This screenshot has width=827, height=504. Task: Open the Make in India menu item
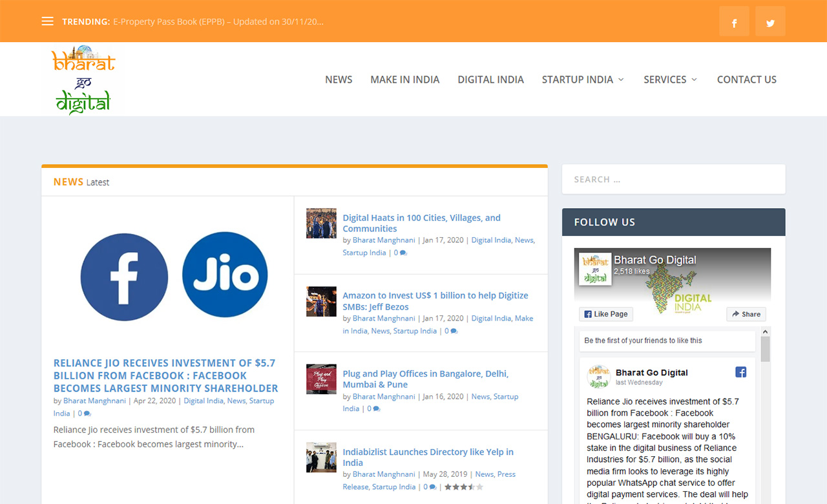click(x=405, y=79)
